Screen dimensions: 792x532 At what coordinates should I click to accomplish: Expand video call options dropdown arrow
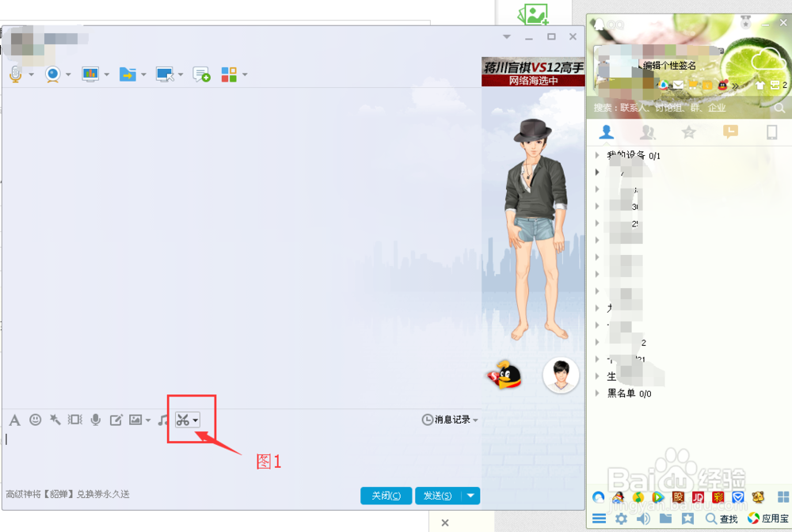point(68,74)
